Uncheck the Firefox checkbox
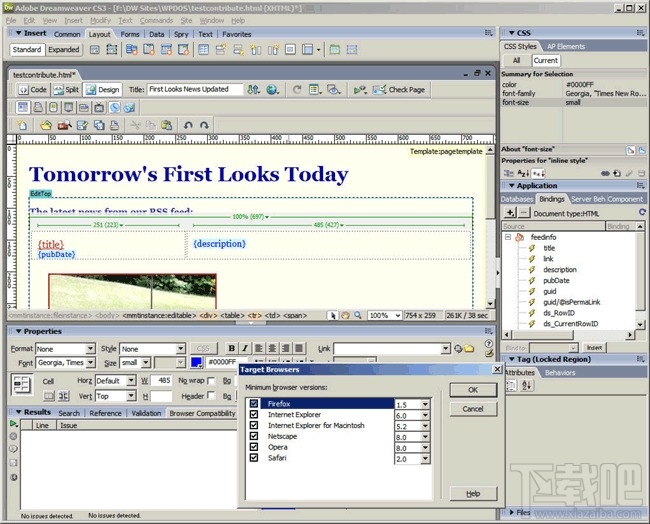Screen dimensions: 650x524 tap(254, 403)
